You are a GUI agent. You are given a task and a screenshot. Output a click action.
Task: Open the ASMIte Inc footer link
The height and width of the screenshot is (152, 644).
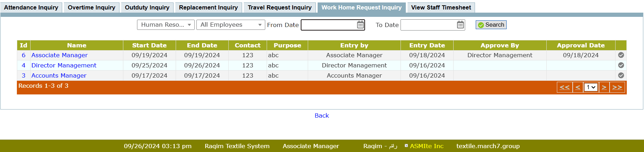[427, 146]
